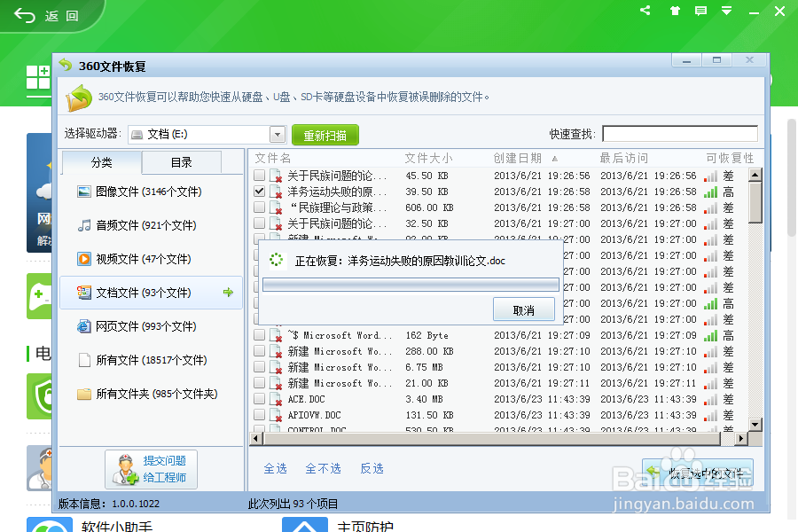Click the file list vertical scrollbar thumb
This screenshot has width=798, height=532.
[755, 203]
